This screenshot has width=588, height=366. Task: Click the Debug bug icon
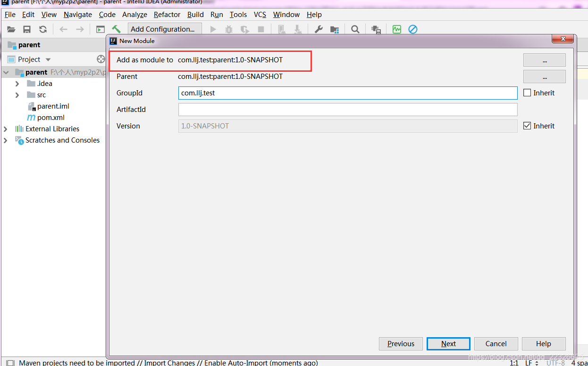(229, 29)
